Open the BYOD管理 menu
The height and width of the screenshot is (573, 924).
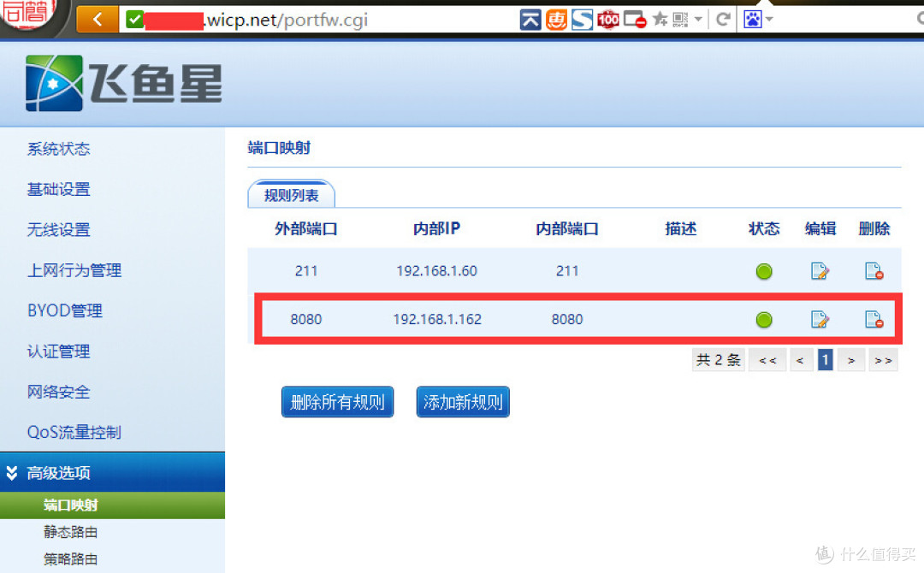(x=65, y=310)
